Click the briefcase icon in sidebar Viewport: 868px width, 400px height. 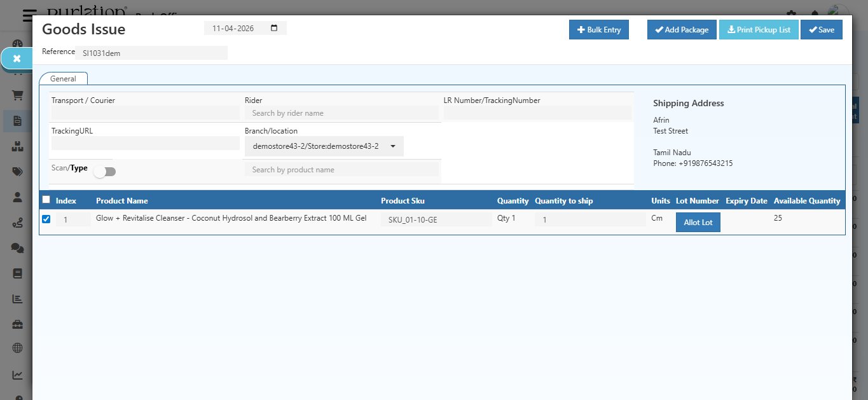coord(17,324)
